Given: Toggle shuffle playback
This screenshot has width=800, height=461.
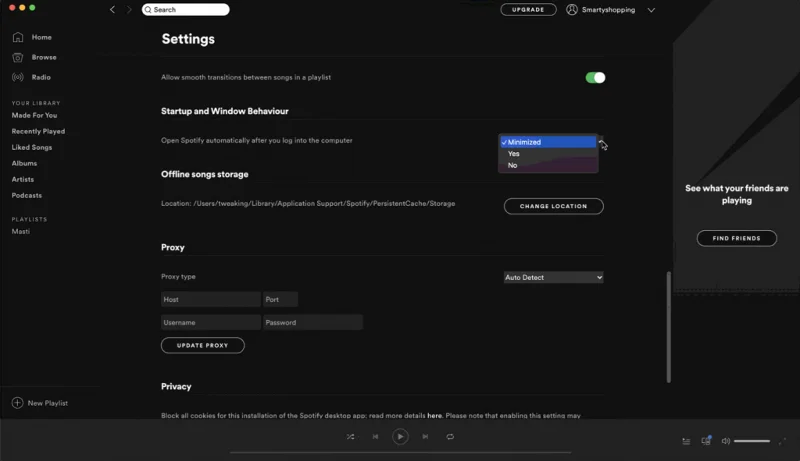Looking at the screenshot, I should (351, 437).
